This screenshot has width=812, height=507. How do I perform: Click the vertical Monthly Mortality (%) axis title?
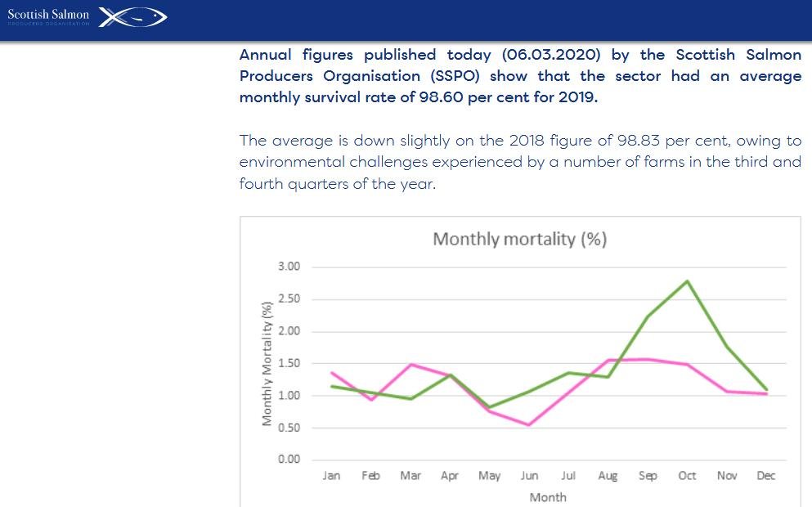click(267, 363)
